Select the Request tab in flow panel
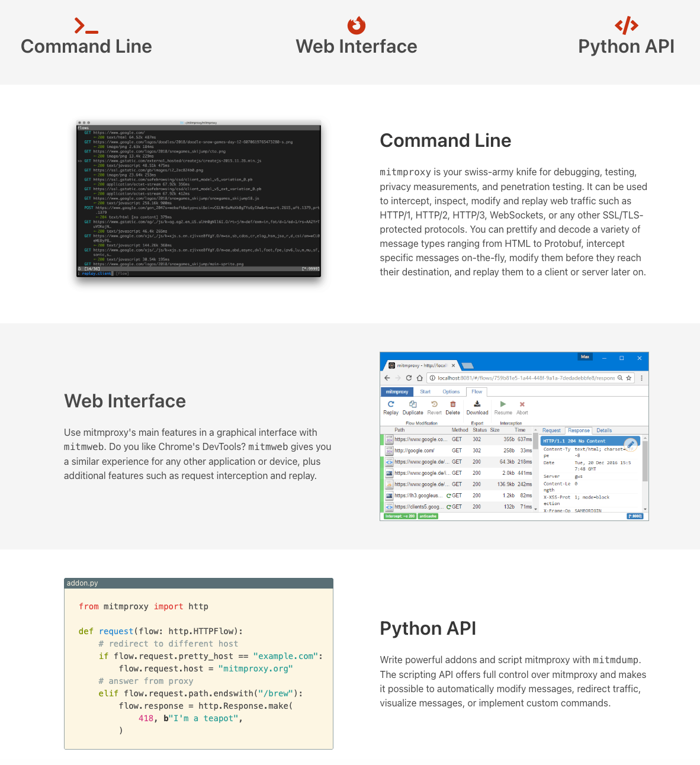 click(551, 430)
